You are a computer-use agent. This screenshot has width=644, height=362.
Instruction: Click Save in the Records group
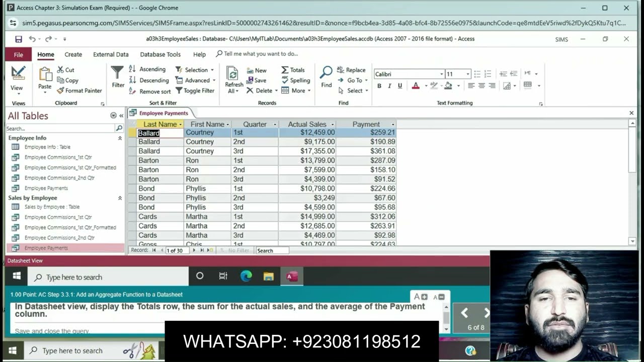pyautogui.click(x=256, y=80)
